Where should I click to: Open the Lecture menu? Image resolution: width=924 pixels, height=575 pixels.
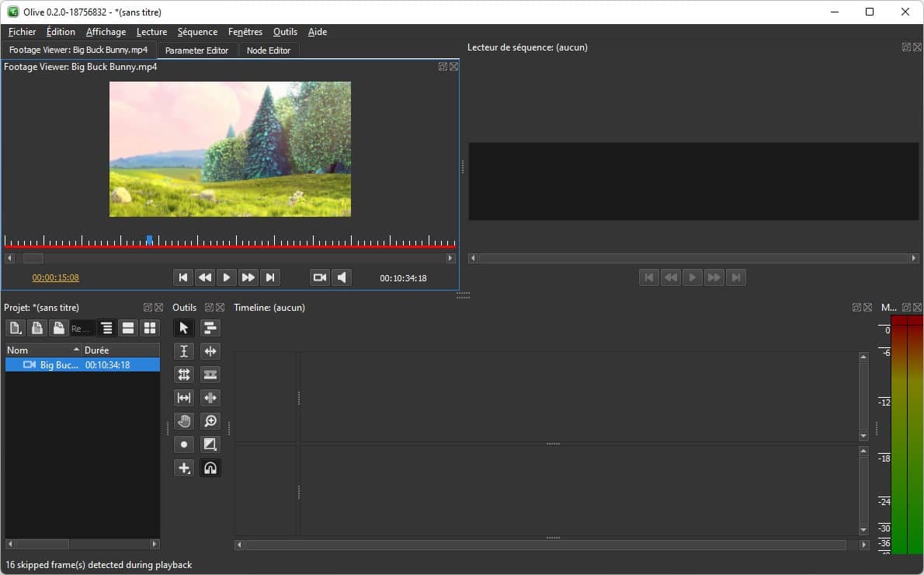(151, 32)
